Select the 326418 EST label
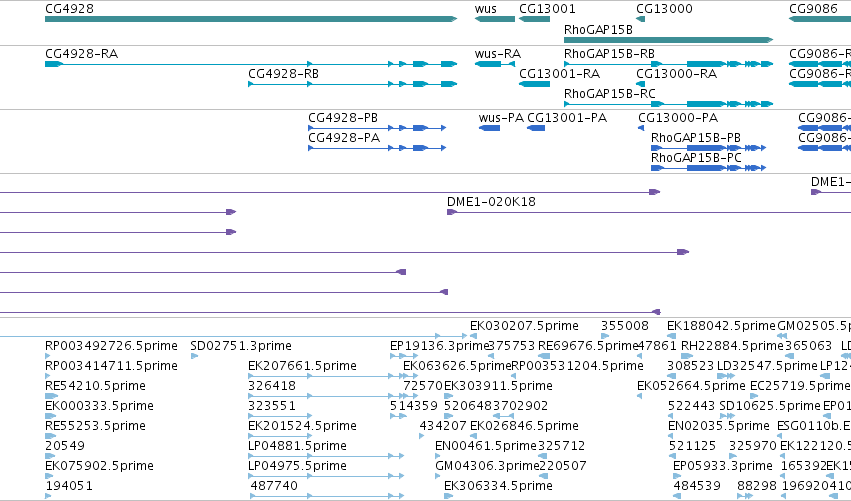Image resolution: width=851 pixels, height=501 pixels. 272,386
